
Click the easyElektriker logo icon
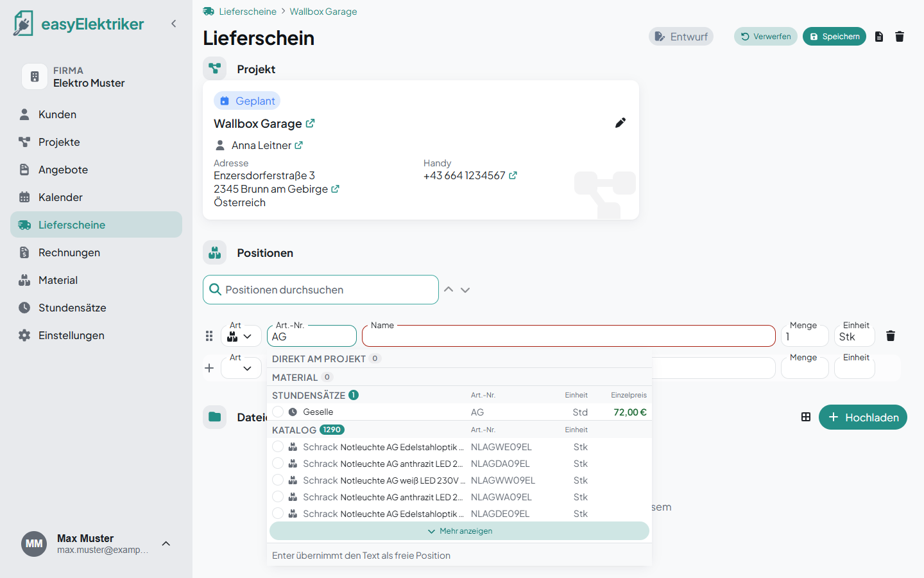pos(23,24)
